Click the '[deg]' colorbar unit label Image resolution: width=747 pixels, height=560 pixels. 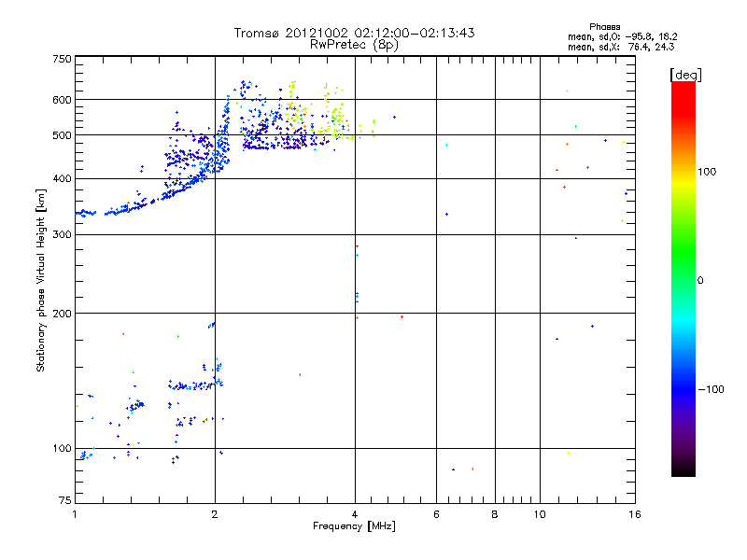[685, 75]
